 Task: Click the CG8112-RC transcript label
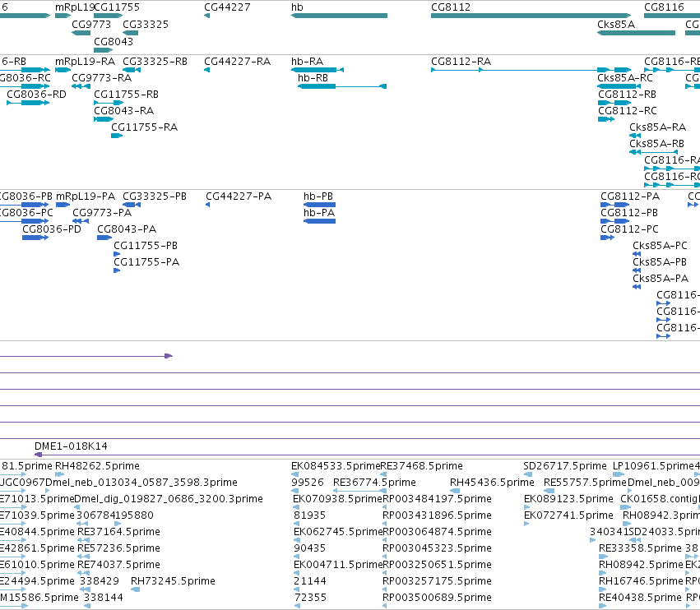click(628, 111)
